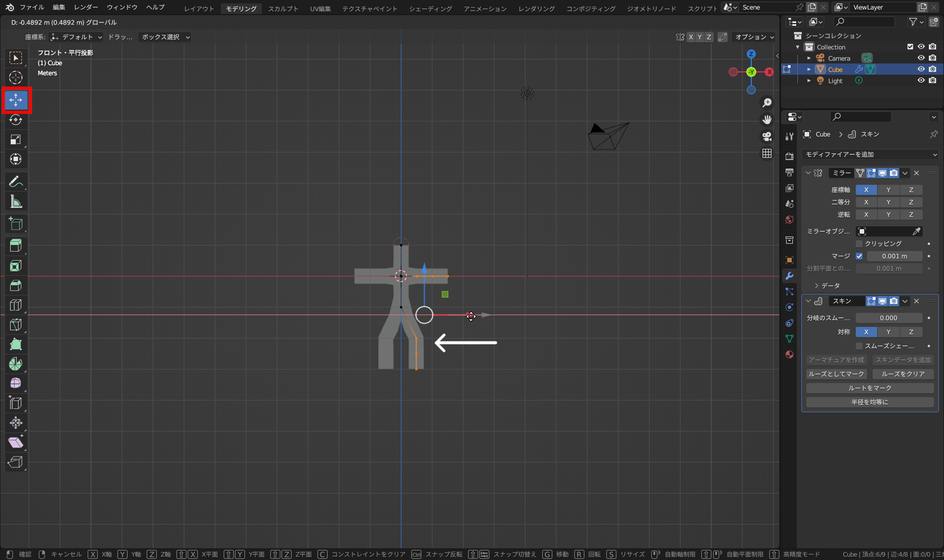Switch perspective/orthographic with the grid icon
The image size is (944, 560).
click(767, 153)
